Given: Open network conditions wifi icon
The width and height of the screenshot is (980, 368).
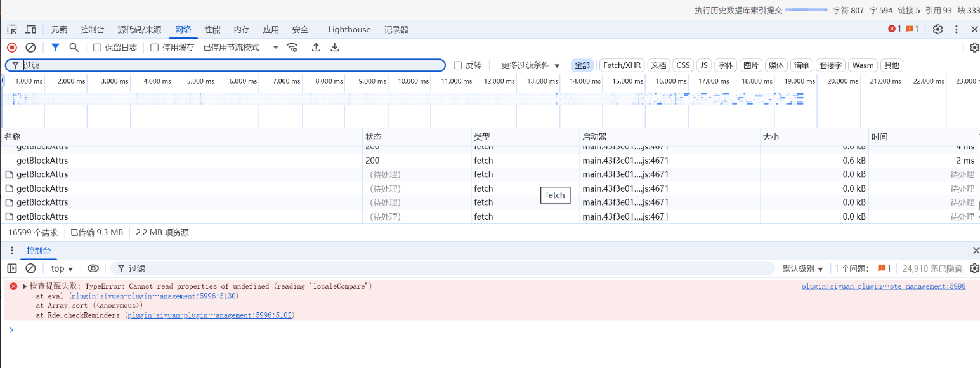Looking at the screenshot, I should [x=292, y=47].
